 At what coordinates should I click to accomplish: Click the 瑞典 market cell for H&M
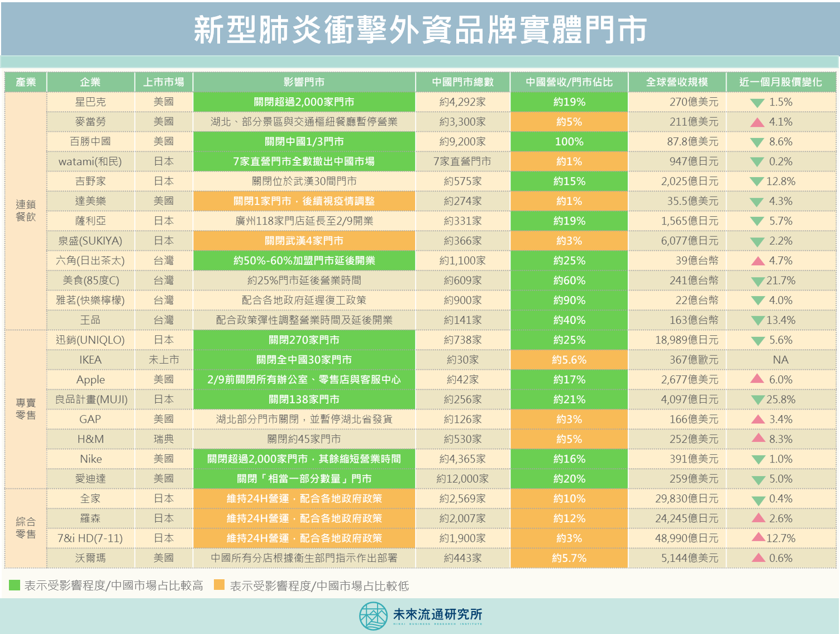164,439
